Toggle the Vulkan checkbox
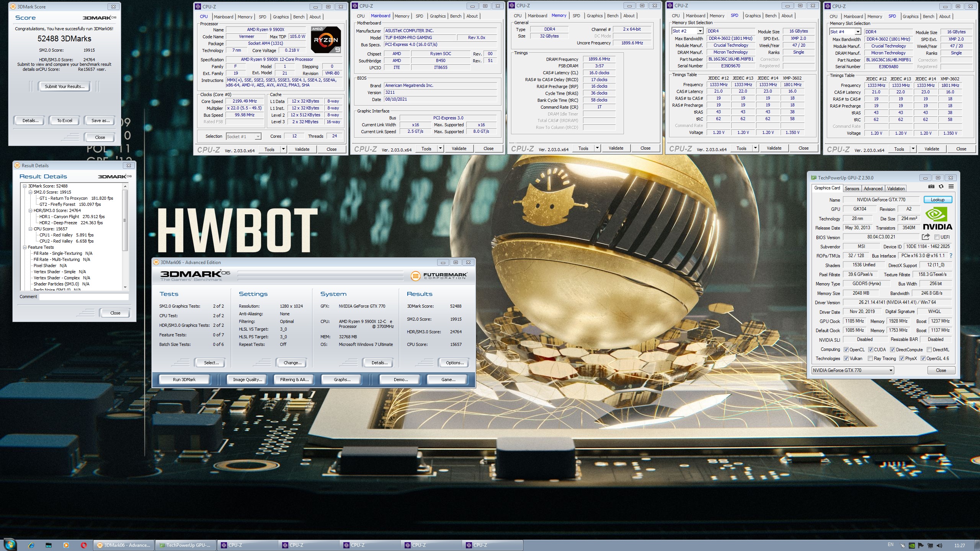980x551 pixels. 846,359
